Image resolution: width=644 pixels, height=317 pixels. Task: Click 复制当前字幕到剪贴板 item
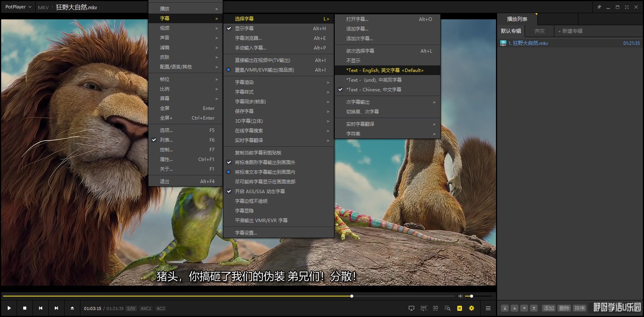pyautogui.click(x=278, y=153)
